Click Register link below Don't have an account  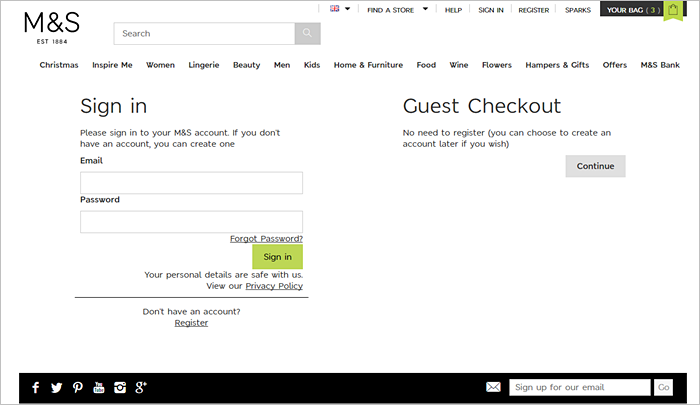tap(191, 323)
